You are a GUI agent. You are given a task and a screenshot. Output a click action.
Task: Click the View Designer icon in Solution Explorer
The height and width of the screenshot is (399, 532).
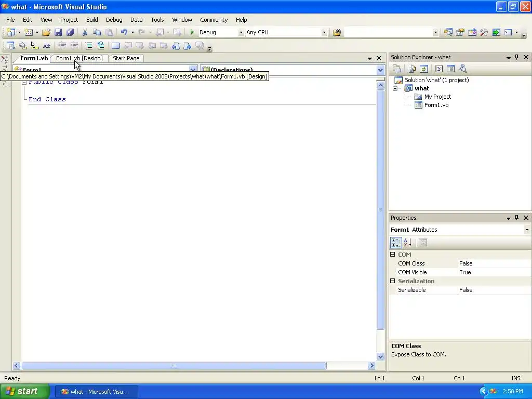pyautogui.click(x=450, y=69)
